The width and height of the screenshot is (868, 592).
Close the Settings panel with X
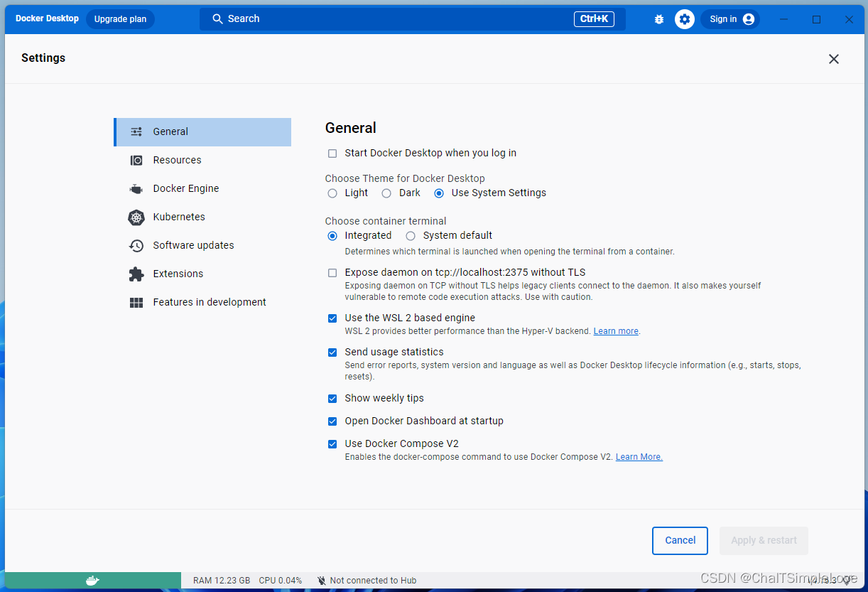click(x=834, y=59)
